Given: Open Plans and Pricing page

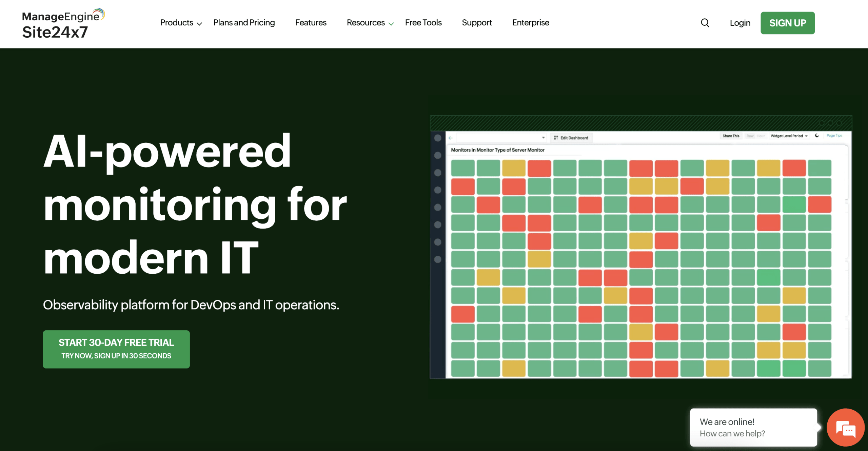Looking at the screenshot, I should [x=244, y=23].
